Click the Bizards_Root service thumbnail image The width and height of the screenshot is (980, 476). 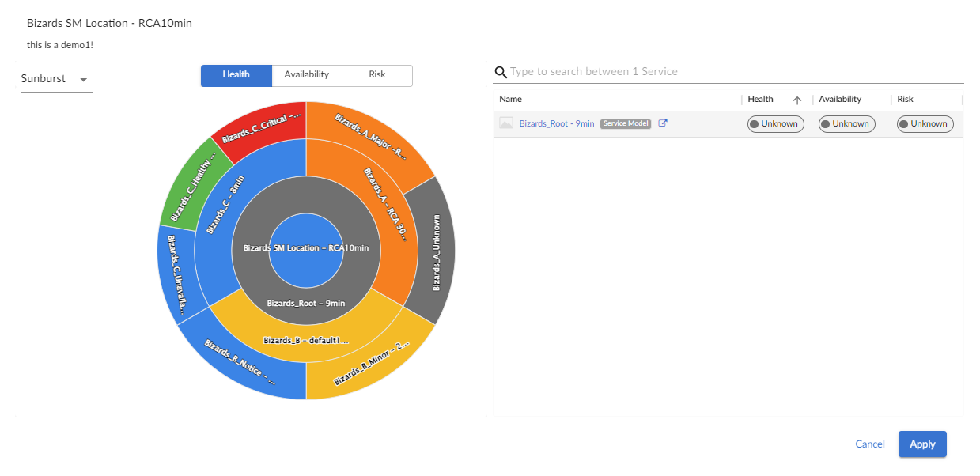point(506,123)
